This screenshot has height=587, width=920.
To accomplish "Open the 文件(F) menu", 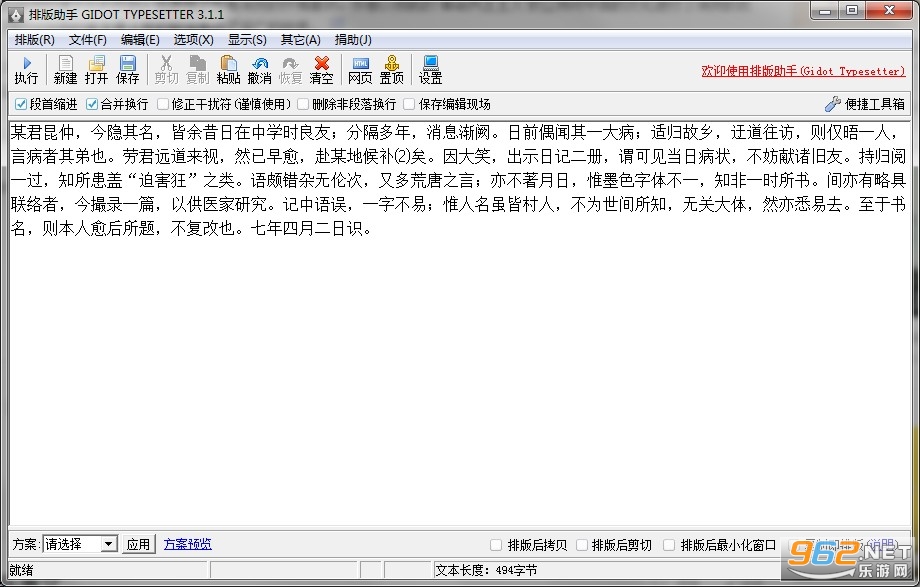I will click(88, 40).
